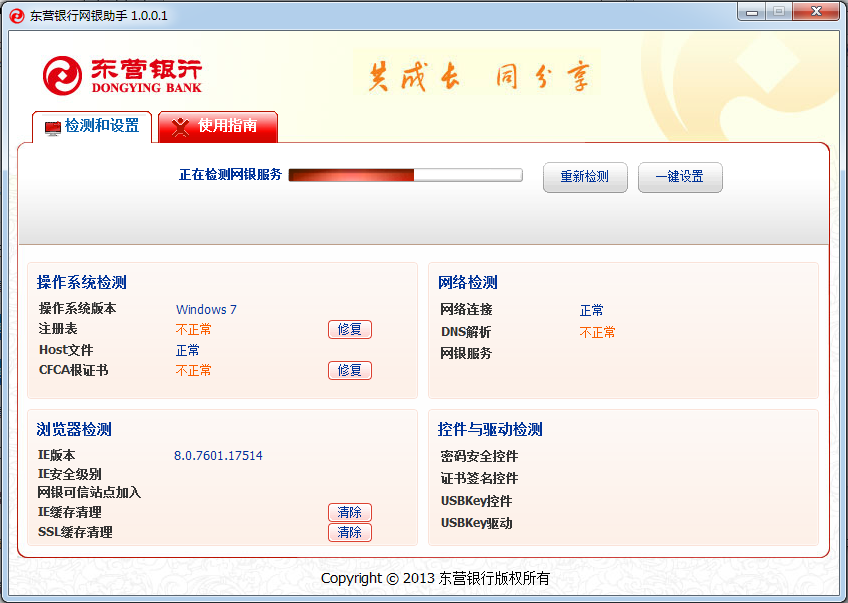Click 正常 status for 网络连接
The width and height of the screenshot is (848, 603).
tap(592, 310)
